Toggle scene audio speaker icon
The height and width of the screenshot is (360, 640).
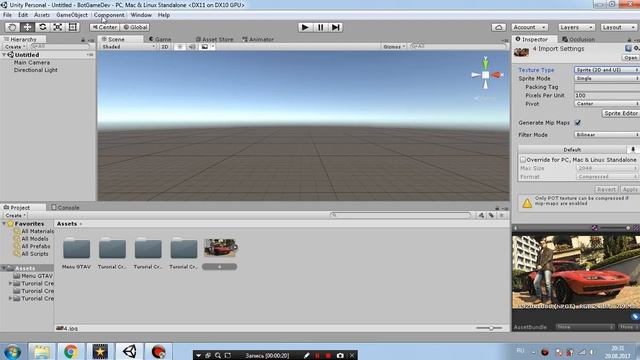coord(191,47)
